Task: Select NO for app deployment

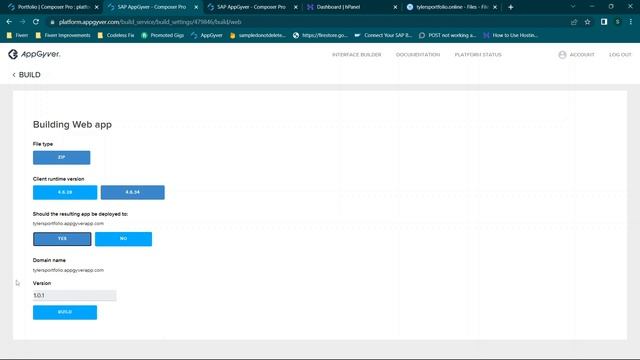Action: [123, 239]
